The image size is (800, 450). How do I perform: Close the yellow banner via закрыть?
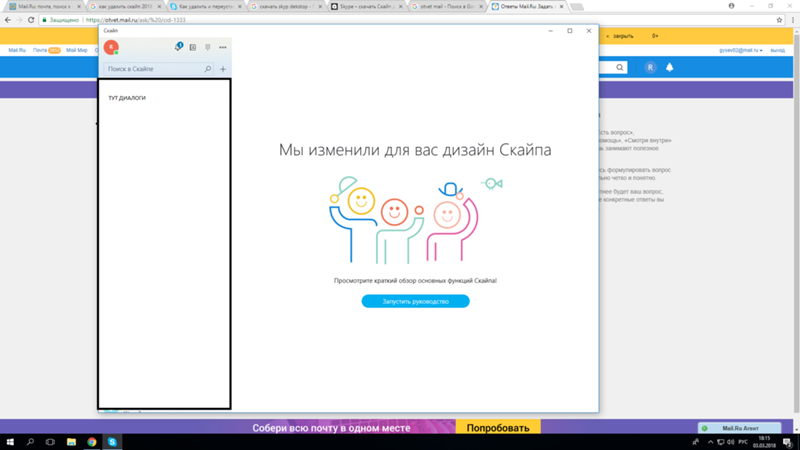coord(623,36)
